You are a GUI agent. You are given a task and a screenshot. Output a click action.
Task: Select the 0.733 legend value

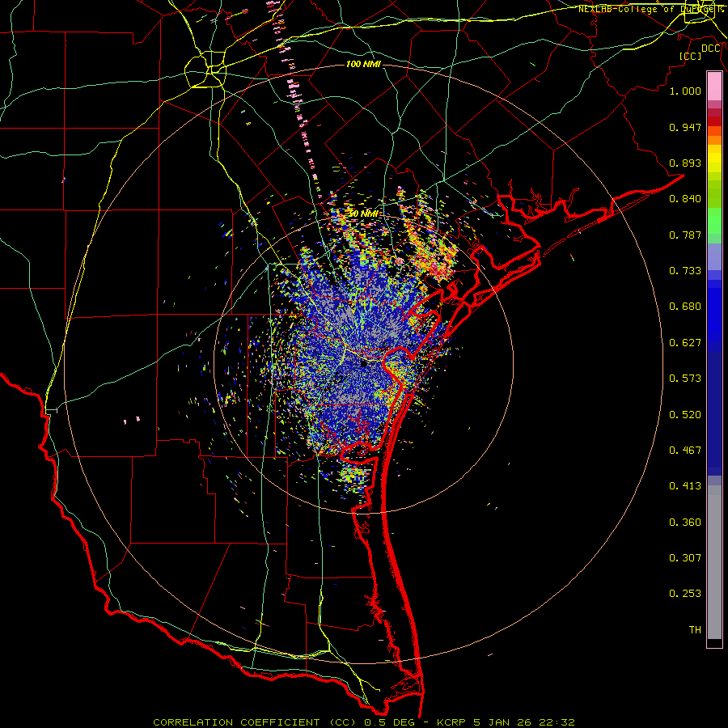point(685,271)
